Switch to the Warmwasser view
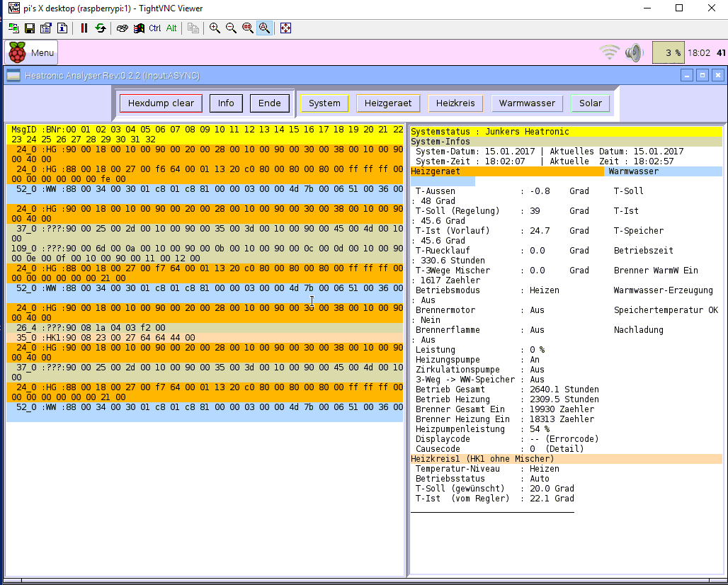This screenshot has height=585, width=728. [x=527, y=103]
